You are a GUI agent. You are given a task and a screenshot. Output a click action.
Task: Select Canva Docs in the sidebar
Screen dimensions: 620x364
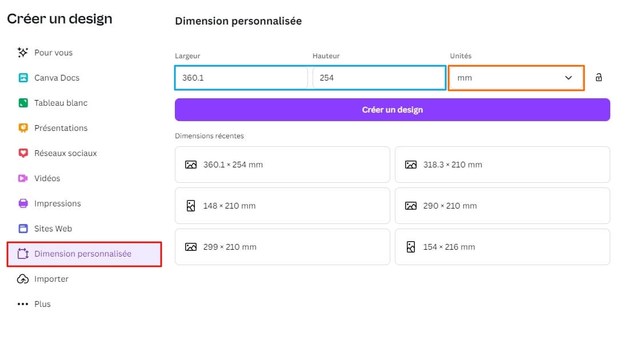click(84, 78)
